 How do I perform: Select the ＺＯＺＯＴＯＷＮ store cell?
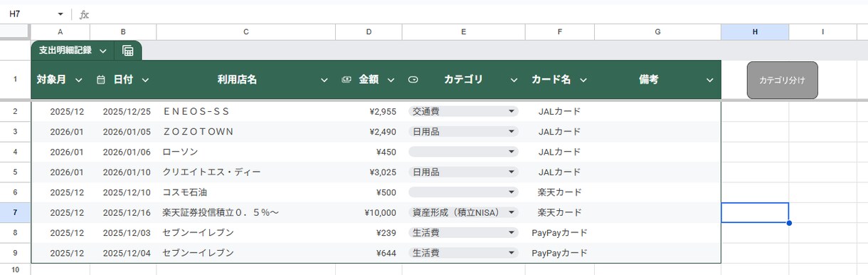245,132
